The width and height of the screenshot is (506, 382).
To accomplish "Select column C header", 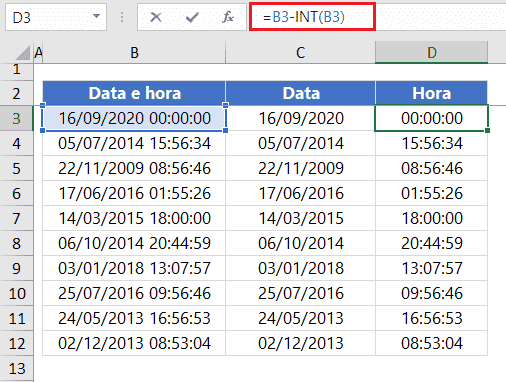I will coord(300,53).
